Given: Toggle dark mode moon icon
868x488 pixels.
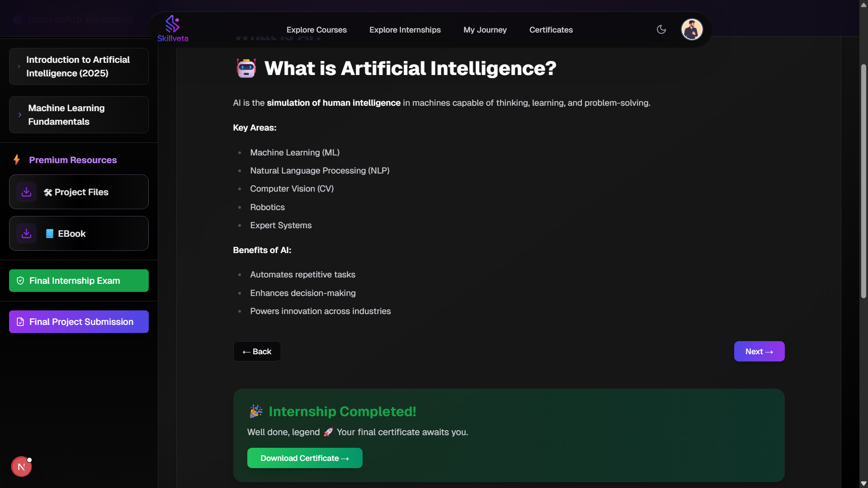Looking at the screenshot, I should 661,29.
